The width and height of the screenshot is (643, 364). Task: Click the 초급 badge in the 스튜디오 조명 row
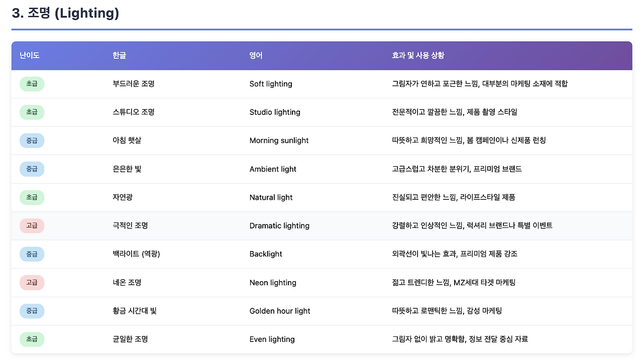pos(32,112)
